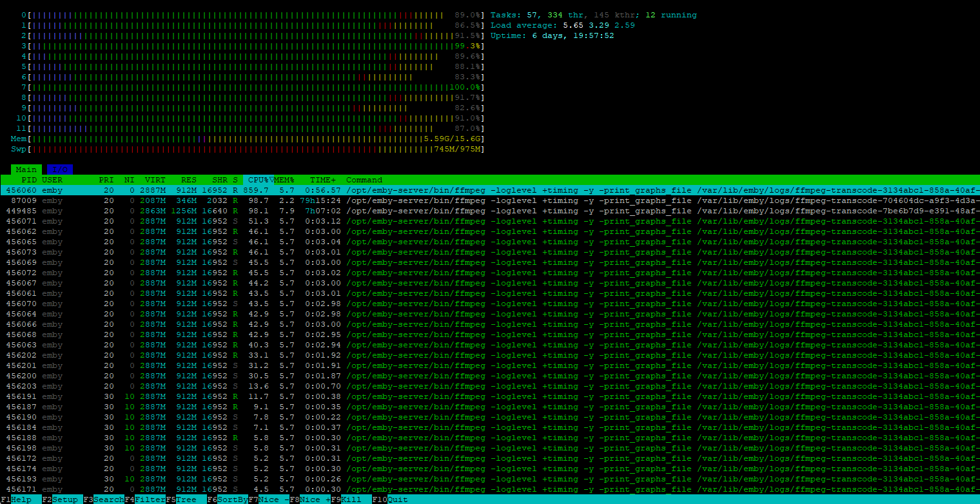980x504 pixels.
Task: Activate the F4 Filter function
Action: (x=144, y=499)
